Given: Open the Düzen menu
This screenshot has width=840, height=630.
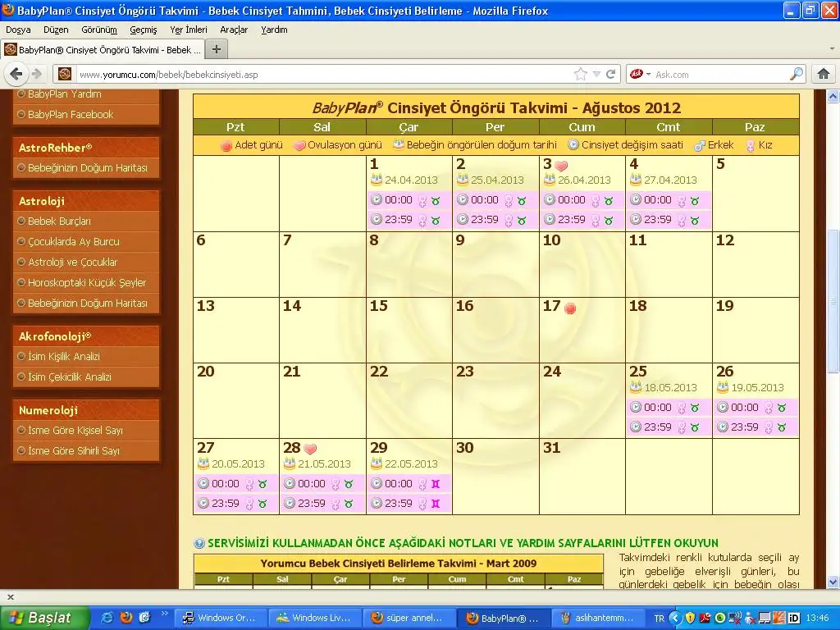Looking at the screenshot, I should (56, 30).
